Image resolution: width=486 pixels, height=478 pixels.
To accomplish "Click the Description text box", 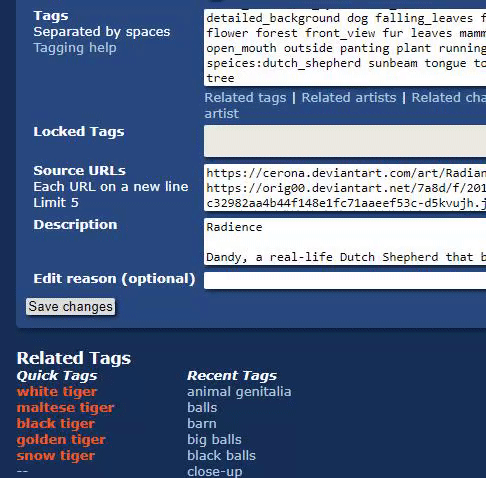I will (345, 242).
